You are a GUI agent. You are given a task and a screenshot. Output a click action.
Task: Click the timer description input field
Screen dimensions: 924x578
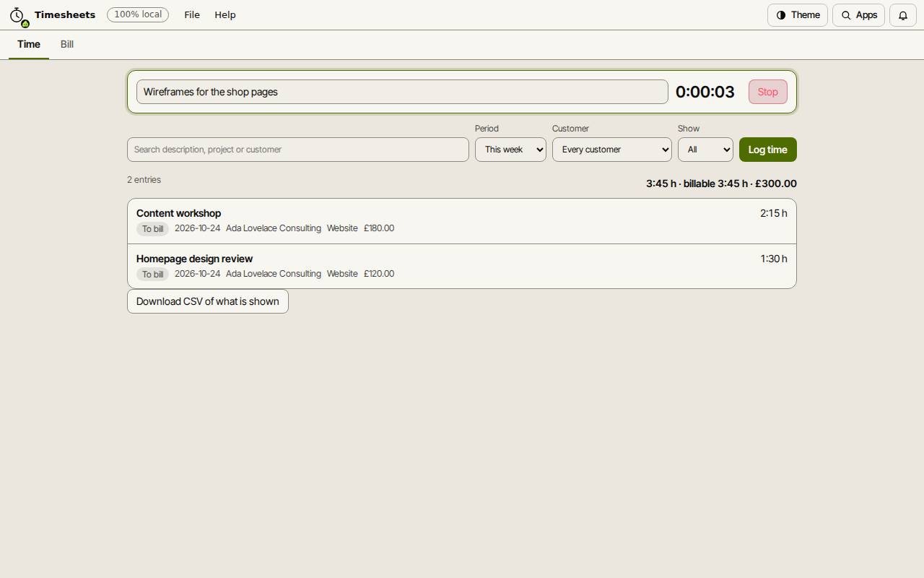402,92
